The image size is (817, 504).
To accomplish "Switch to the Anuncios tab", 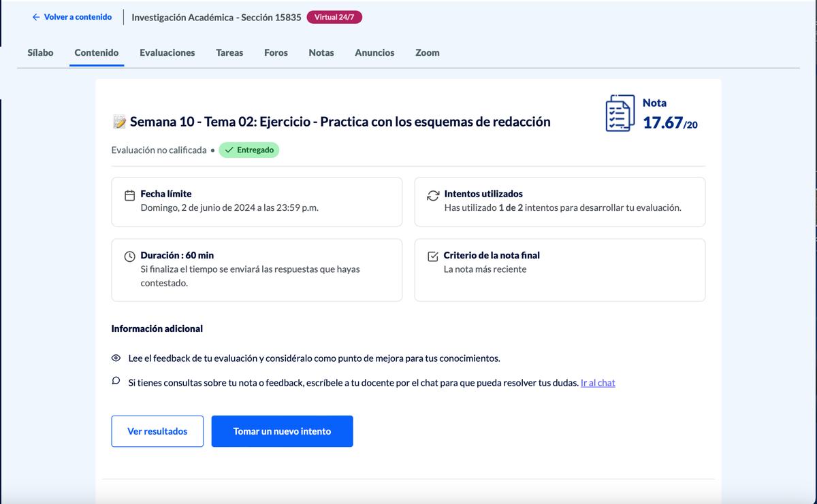I will click(374, 52).
